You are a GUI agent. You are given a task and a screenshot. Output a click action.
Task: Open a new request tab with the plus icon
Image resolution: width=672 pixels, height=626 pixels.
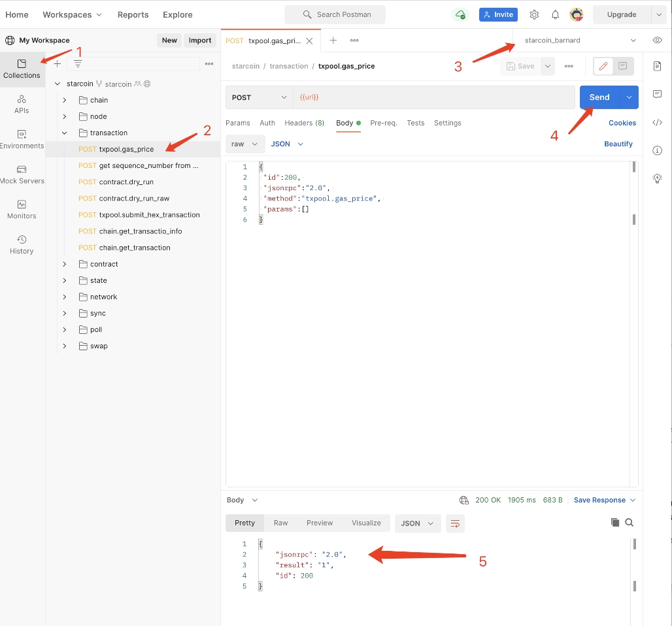click(x=333, y=41)
